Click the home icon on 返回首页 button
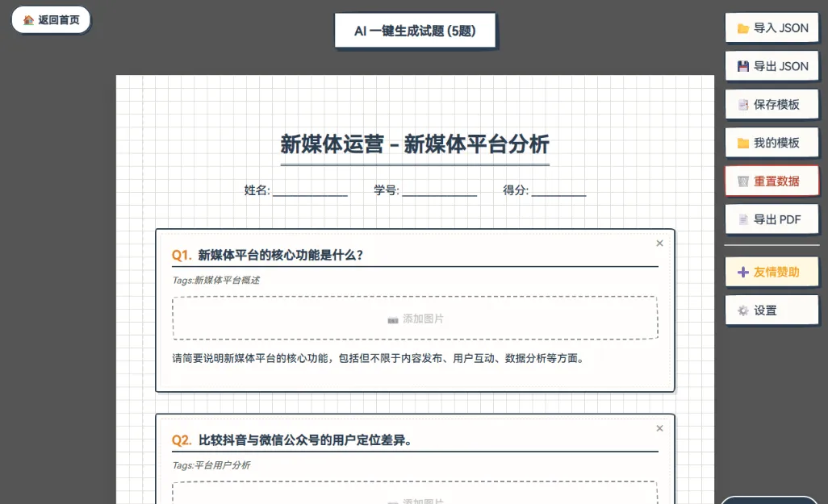This screenshot has height=504, width=828. (28, 20)
